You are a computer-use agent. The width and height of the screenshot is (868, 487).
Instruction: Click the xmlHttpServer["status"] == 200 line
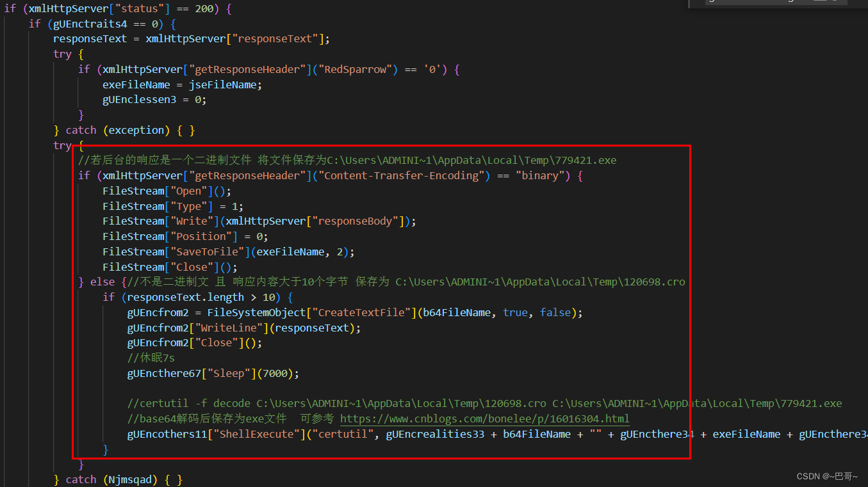[118, 8]
